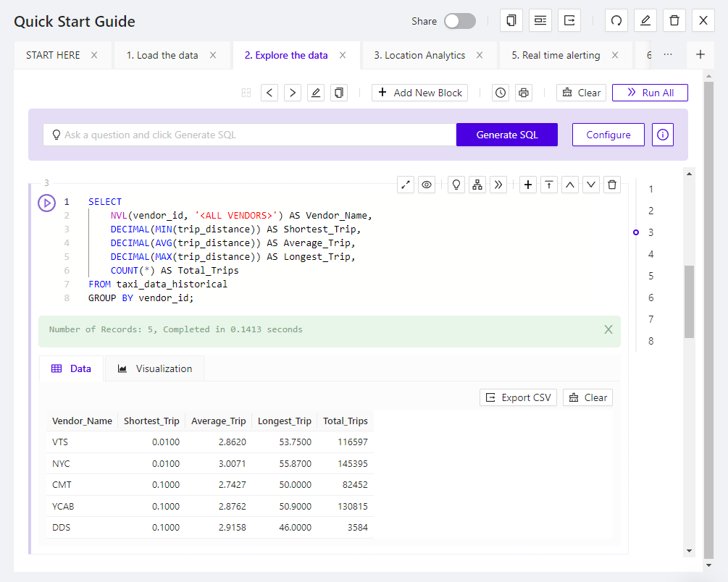Open the query explain plan icon
The image size is (728, 582).
pyautogui.click(x=477, y=185)
